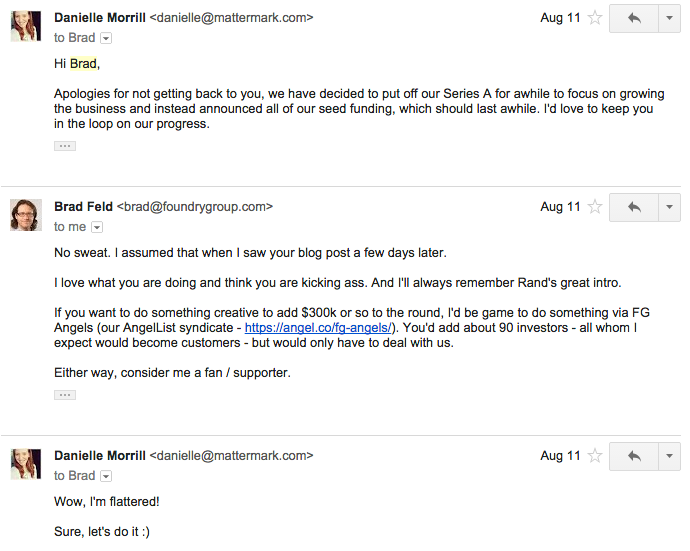Click Danielle Morrill sender name in first email
The width and height of the screenshot is (690, 551).
pos(99,18)
